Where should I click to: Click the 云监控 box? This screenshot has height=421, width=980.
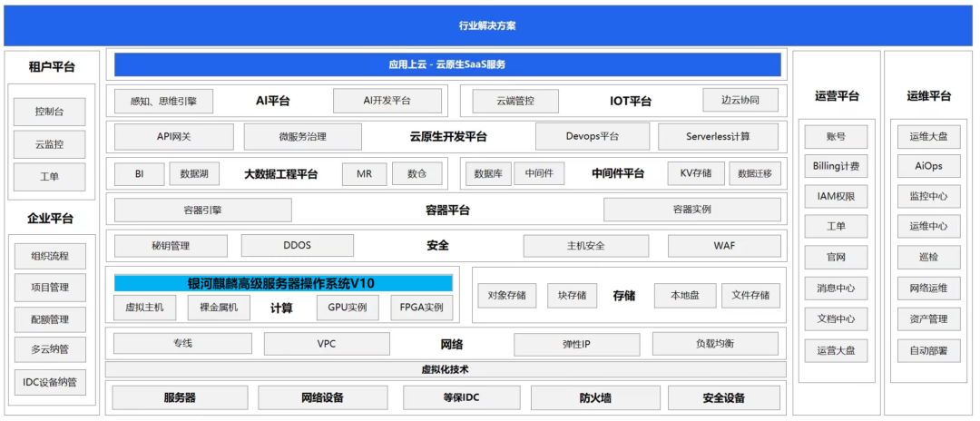coord(49,144)
